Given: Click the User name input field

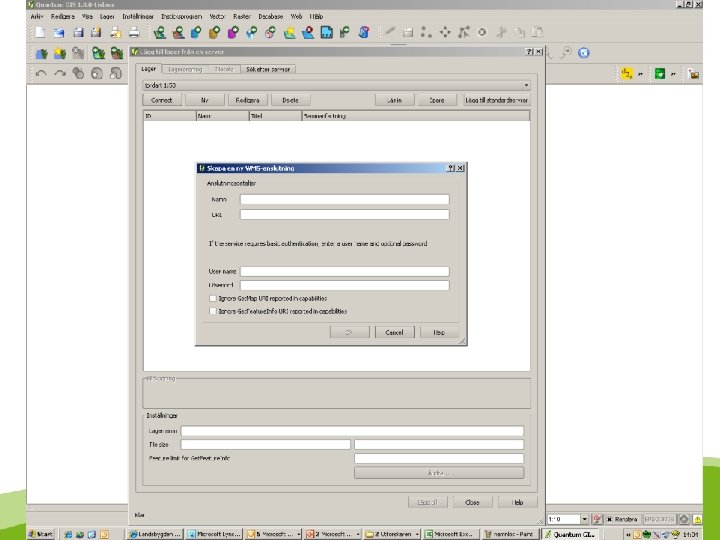Looking at the screenshot, I should pos(344,271).
